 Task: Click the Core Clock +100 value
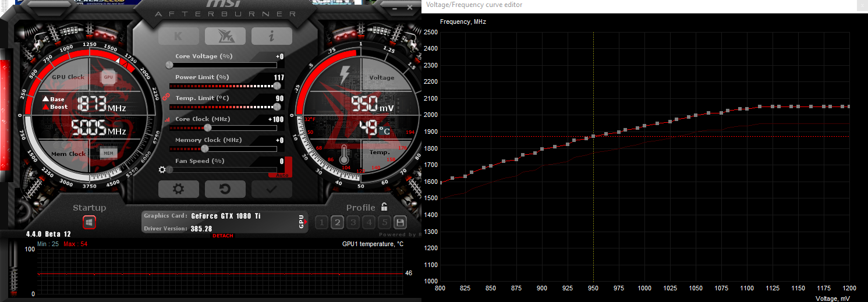coord(276,119)
